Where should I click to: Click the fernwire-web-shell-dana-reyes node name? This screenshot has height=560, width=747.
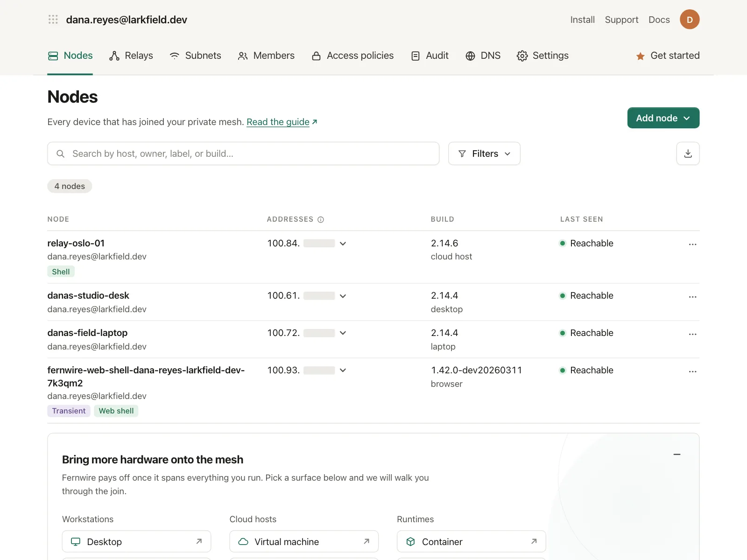pyautogui.click(x=146, y=377)
